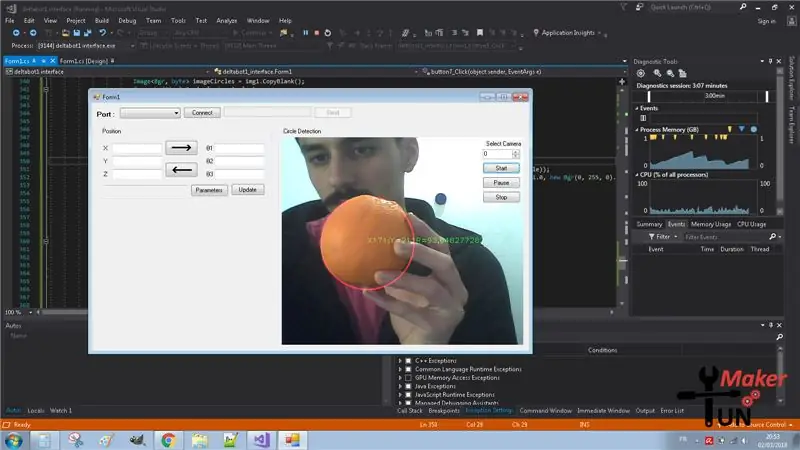Click the Parameters button
800x450 pixels.
[209, 190]
